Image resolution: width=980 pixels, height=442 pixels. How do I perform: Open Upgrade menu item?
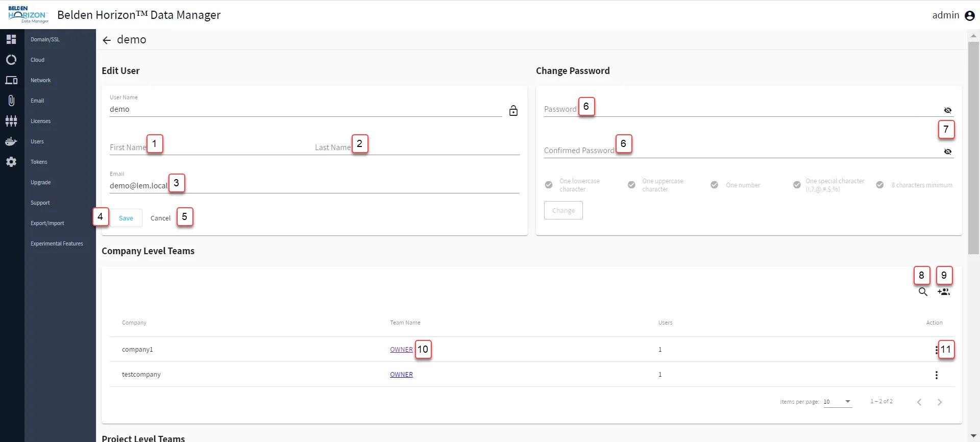point(40,182)
